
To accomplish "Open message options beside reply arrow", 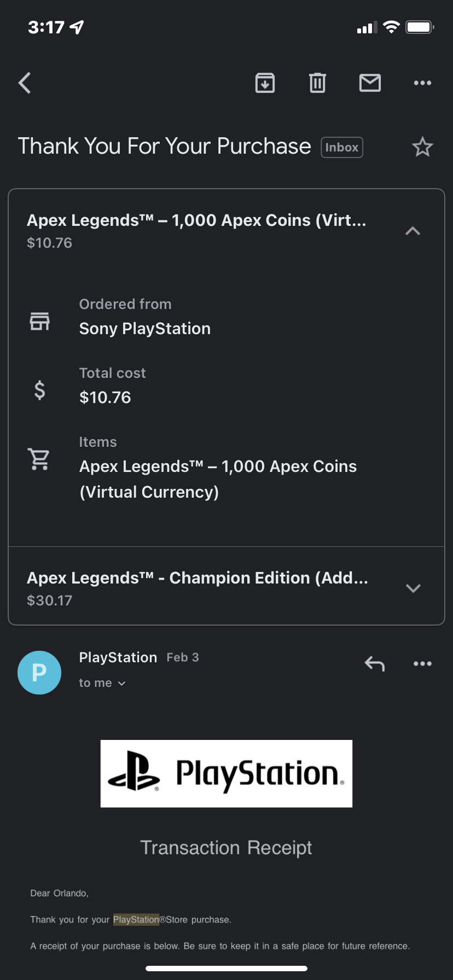I will 422,664.
